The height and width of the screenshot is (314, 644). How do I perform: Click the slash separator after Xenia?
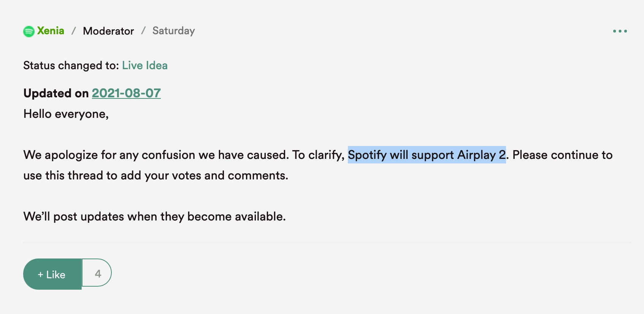(x=74, y=31)
